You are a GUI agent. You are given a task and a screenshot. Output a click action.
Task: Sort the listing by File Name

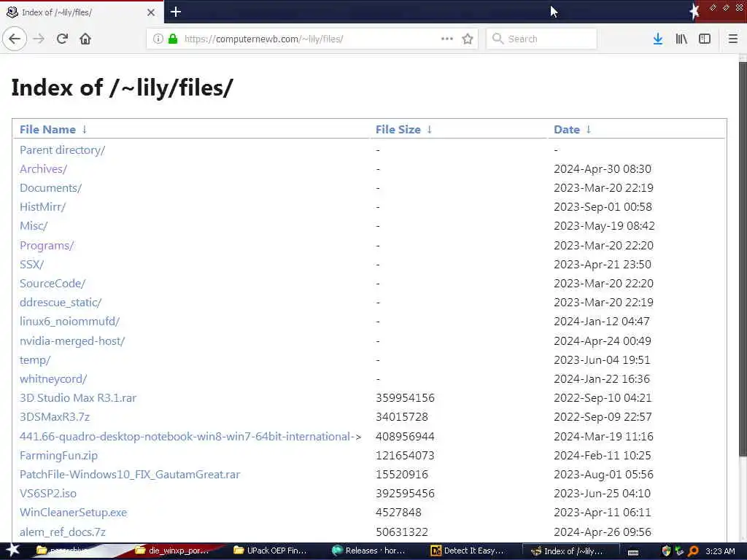pyautogui.click(x=47, y=130)
